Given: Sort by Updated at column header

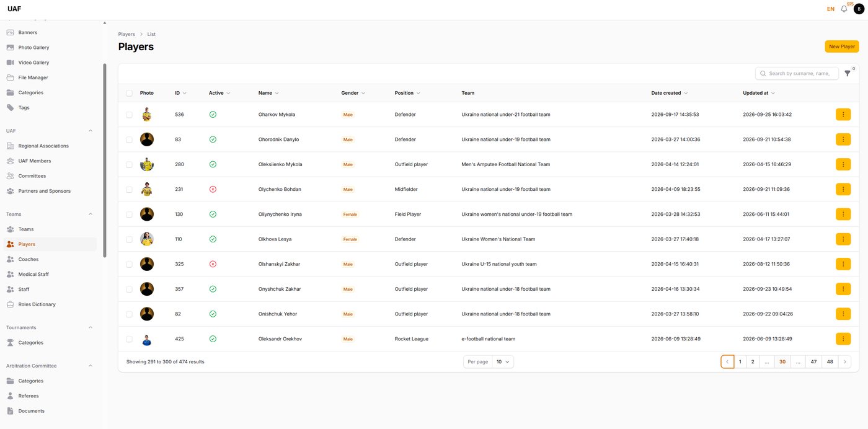Looking at the screenshot, I should tap(759, 93).
